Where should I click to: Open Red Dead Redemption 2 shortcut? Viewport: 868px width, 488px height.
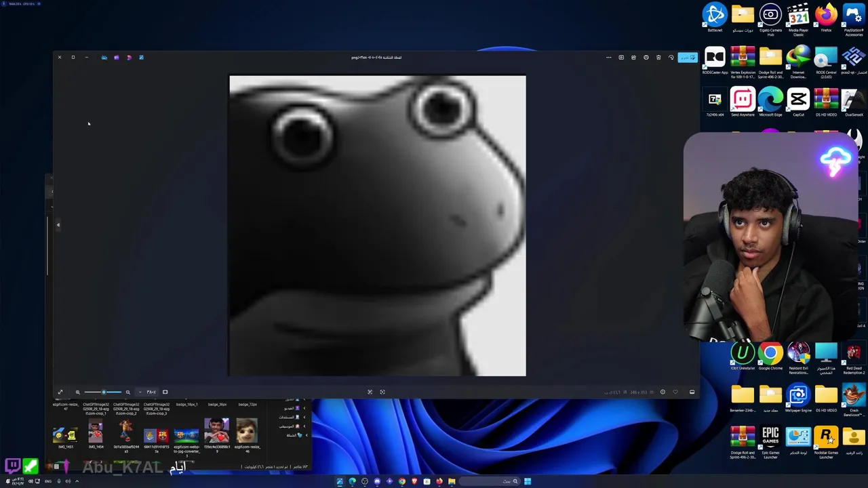pyautogui.click(x=854, y=358)
